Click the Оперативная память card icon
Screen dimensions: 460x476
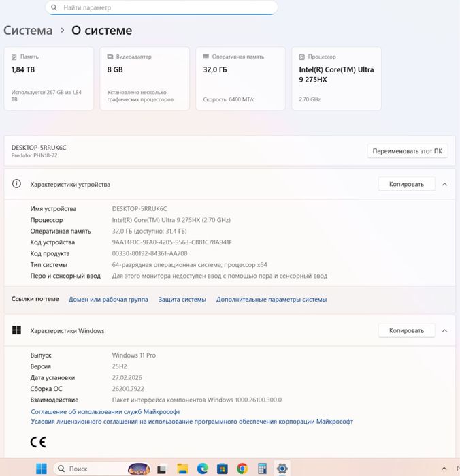(206, 57)
